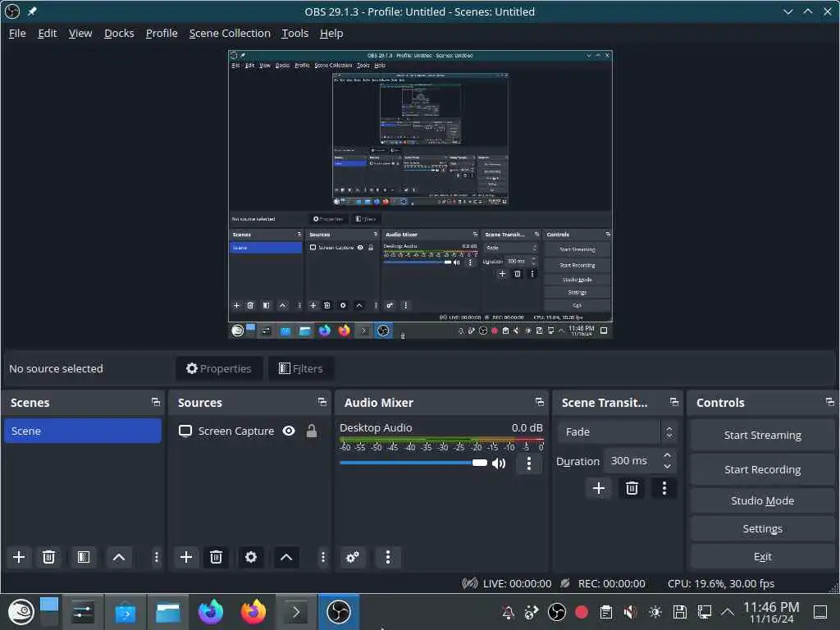Click Properties button under preview
840x630 pixels.
(218, 368)
